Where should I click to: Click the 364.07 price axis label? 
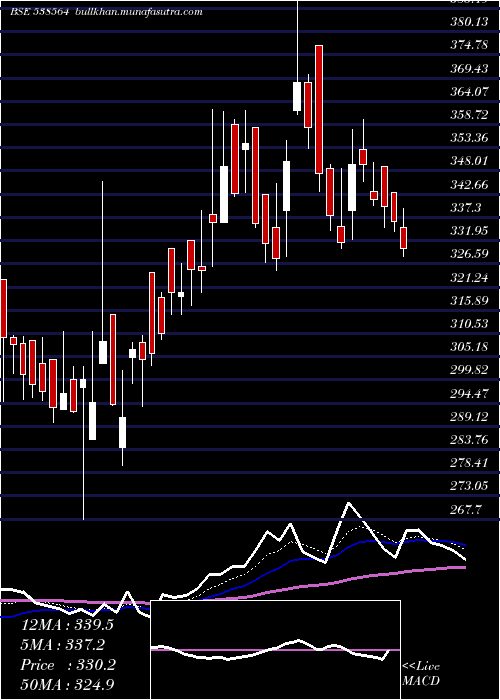click(x=469, y=92)
